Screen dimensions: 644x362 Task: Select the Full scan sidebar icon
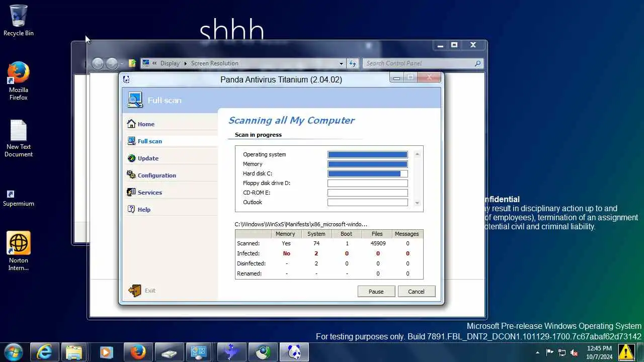pyautogui.click(x=131, y=141)
